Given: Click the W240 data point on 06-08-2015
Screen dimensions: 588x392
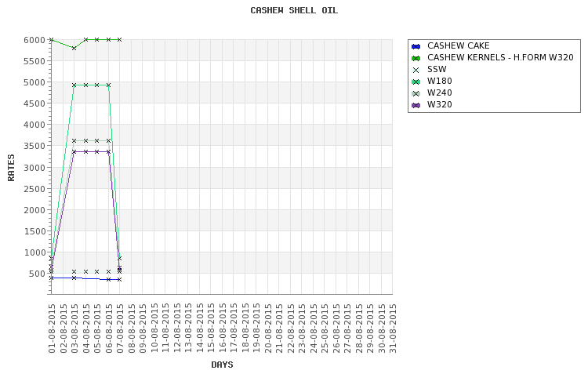Looking at the screenshot, I should tap(108, 140).
